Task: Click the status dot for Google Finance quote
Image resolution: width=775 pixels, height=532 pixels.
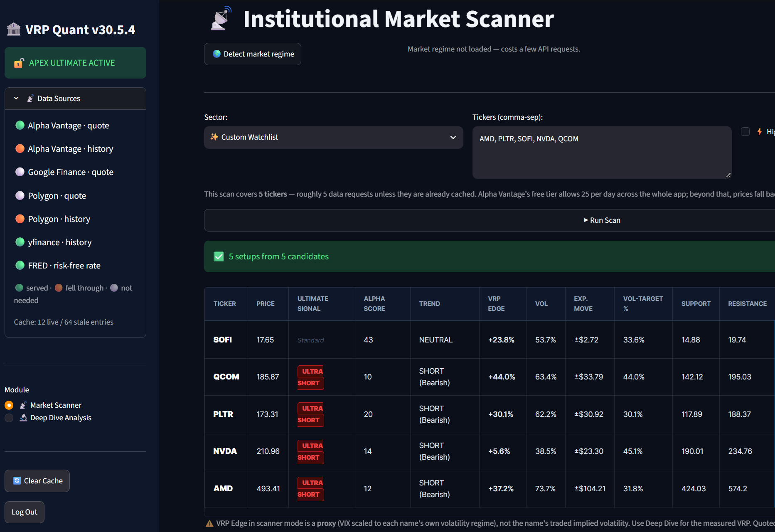Action: (x=20, y=172)
